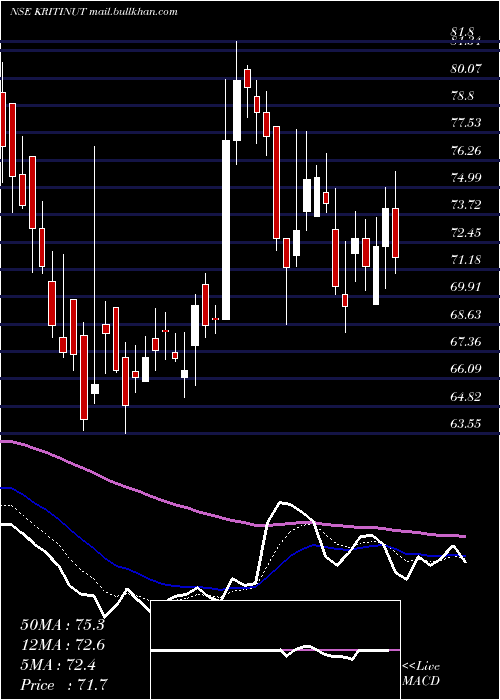This screenshot has width=500, height=700.
Task: Select the 68.63 price level label
Action: coord(467,315)
